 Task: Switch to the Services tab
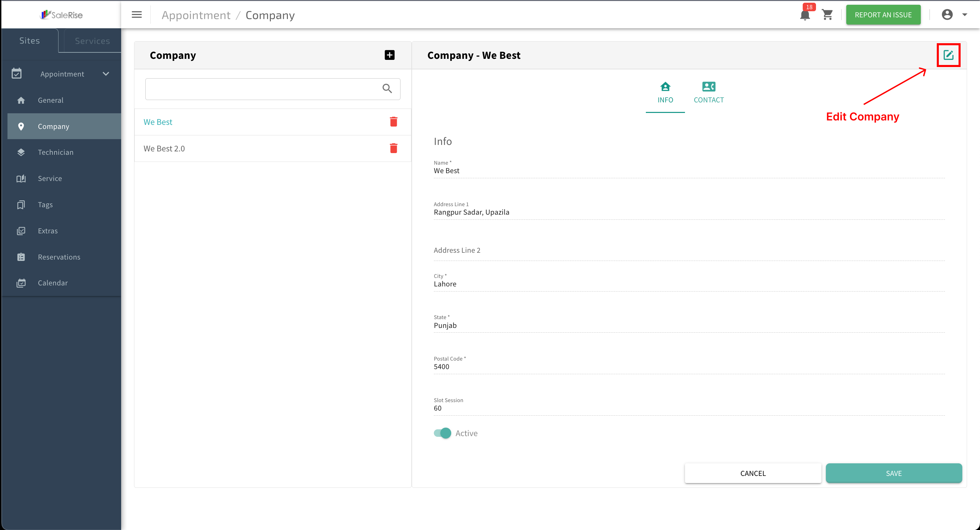(x=92, y=41)
